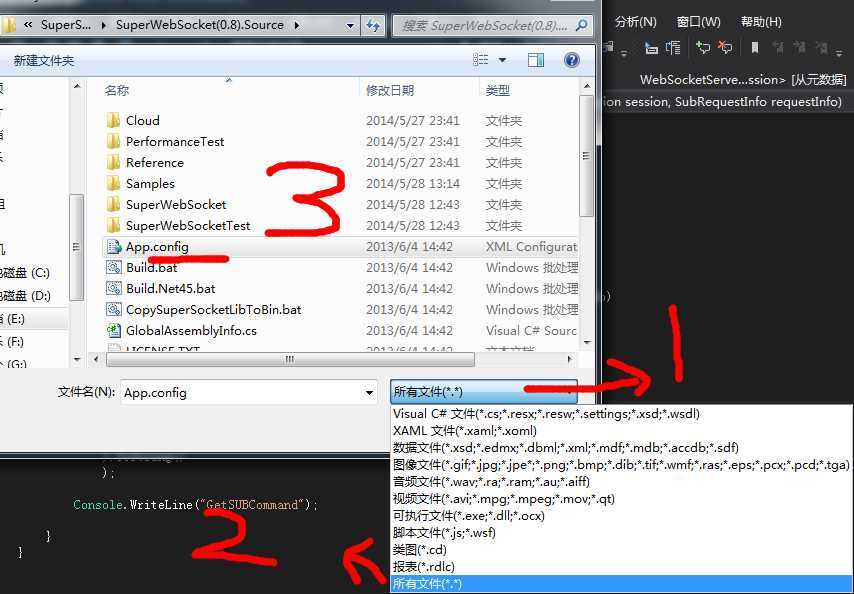This screenshot has width=854, height=594.
Task: Click the SuperWebSocket(0.8).Source path segment
Action: coord(199,25)
